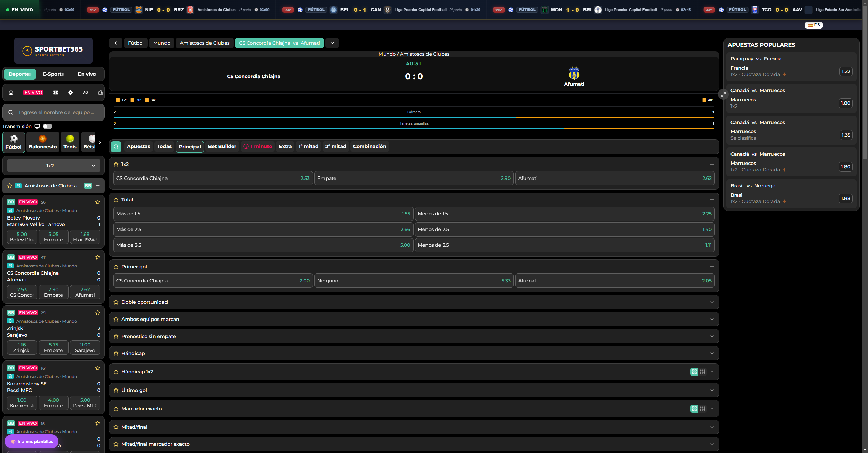The width and height of the screenshot is (868, 453).
Task: Open the Ir a mis plantillas button
Action: click(x=32, y=441)
